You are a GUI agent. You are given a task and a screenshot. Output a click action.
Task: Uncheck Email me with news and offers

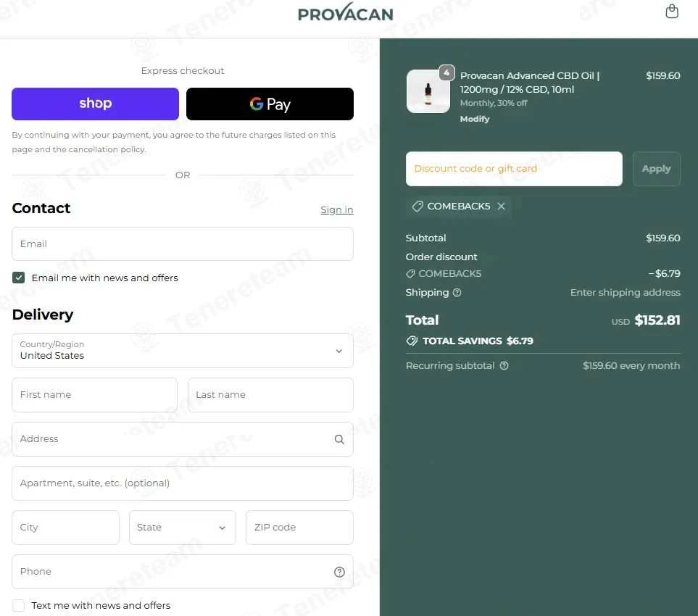pos(18,278)
